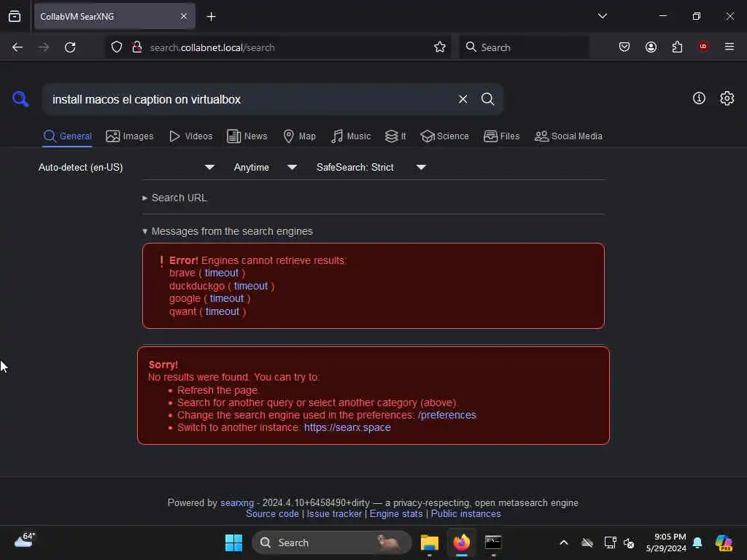
Task: Click the google timeout link
Action: (227, 298)
